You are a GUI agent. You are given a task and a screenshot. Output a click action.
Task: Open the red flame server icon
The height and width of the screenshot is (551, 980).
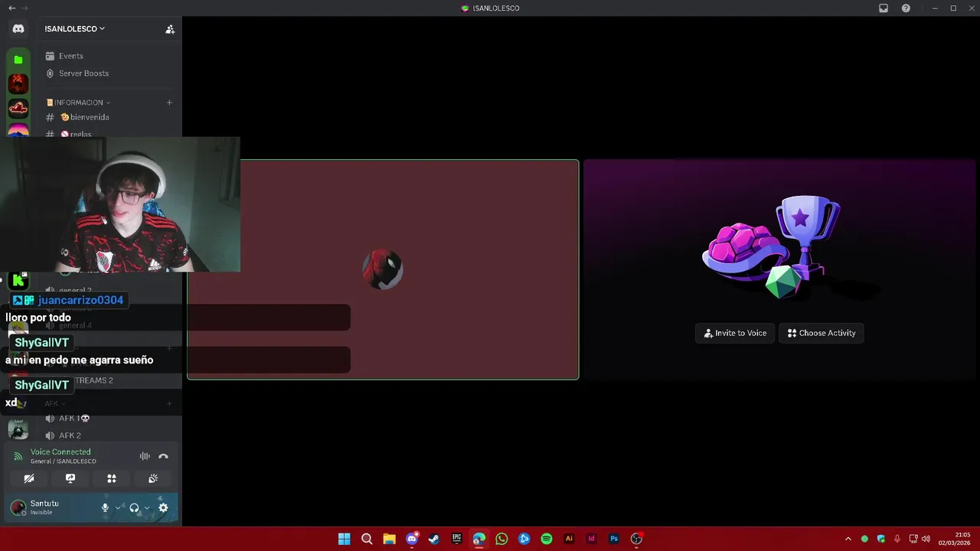pos(18,83)
